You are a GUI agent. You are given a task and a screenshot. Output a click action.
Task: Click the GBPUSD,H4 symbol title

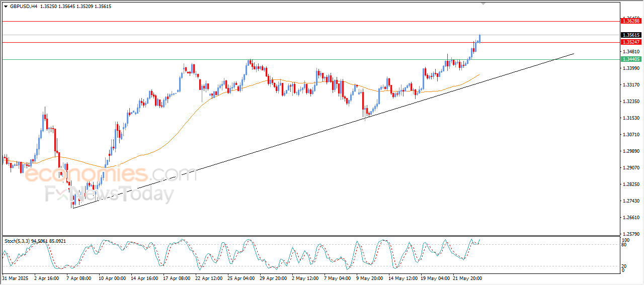click(x=23, y=7)
